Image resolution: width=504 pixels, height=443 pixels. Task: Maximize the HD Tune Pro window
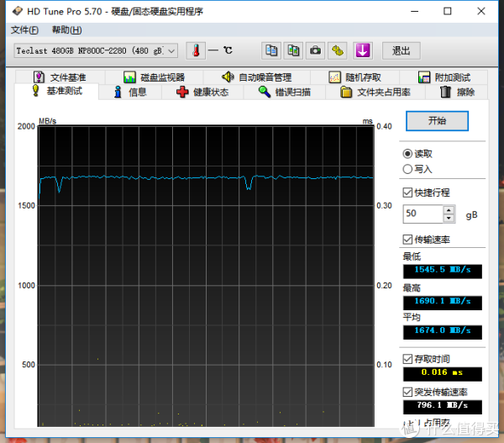pyautogui.click(x=448, y=11)
